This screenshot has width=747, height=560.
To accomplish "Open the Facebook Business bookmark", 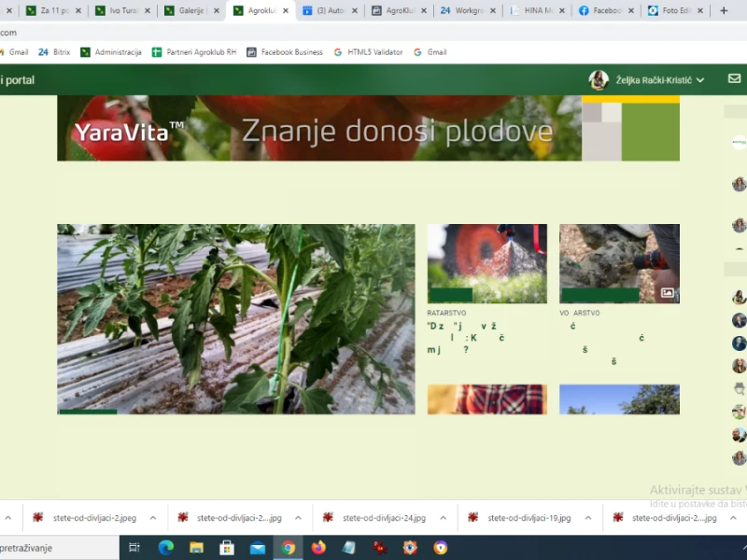I will (285, 52).
